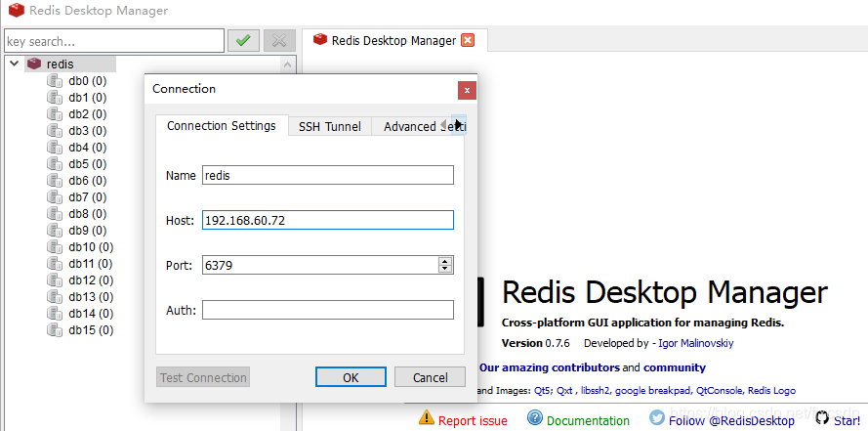This screenshot has width=868, height=431.
Task: Click the redis server cube icon
Action: [x=34, y=64]
